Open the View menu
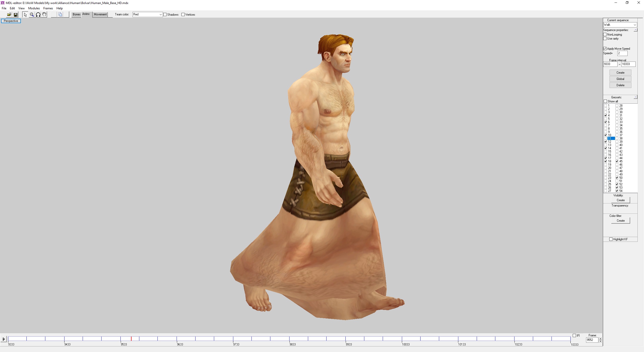This screenshot has height=352, width=644. pos(21,8)
